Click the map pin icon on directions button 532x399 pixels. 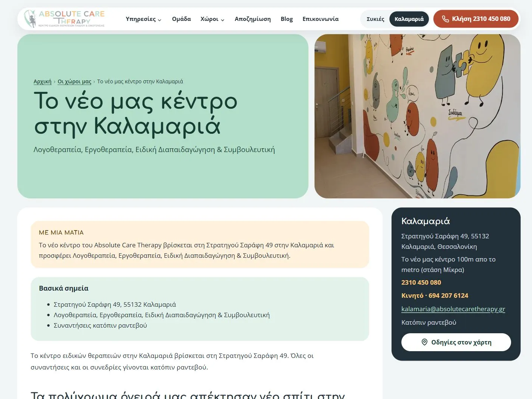(424, 342)
